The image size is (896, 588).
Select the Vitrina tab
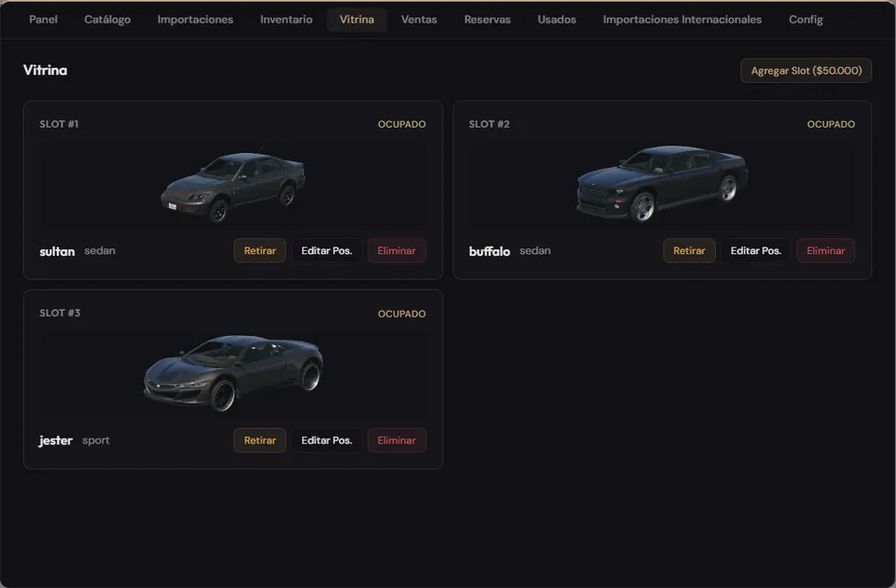(x=357, y=20)
